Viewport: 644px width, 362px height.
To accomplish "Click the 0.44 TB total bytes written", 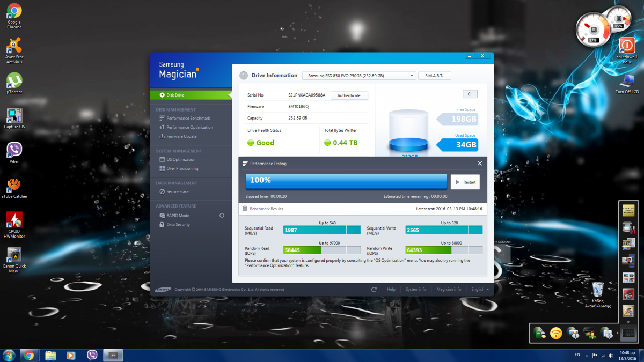I will (x=341, y=143).
